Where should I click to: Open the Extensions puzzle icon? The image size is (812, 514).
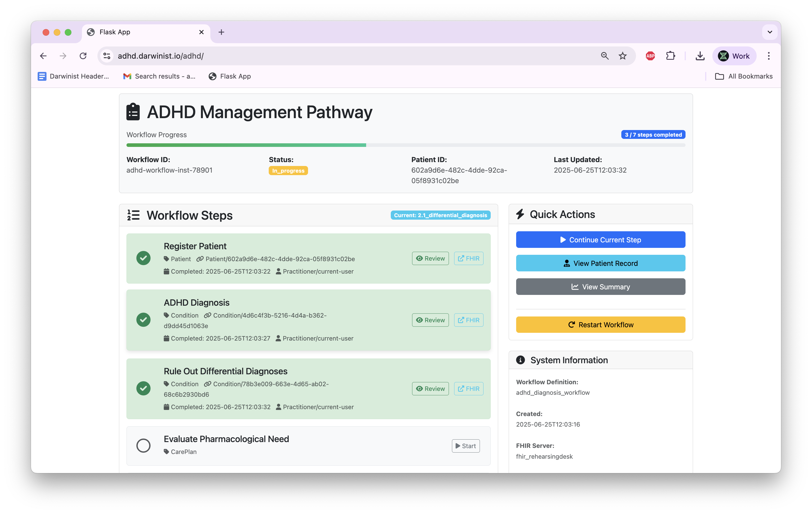point(670,56)
